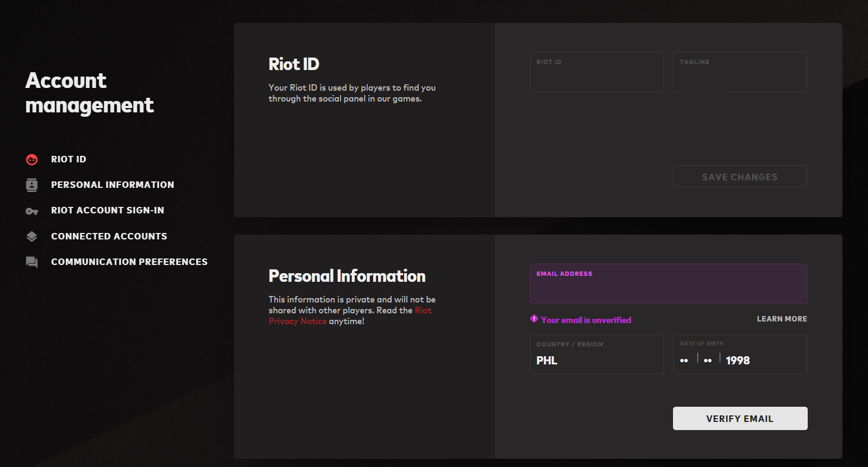Click the Date of Birth field
This screenshot has height=467, width=868.
pos(740,354)
